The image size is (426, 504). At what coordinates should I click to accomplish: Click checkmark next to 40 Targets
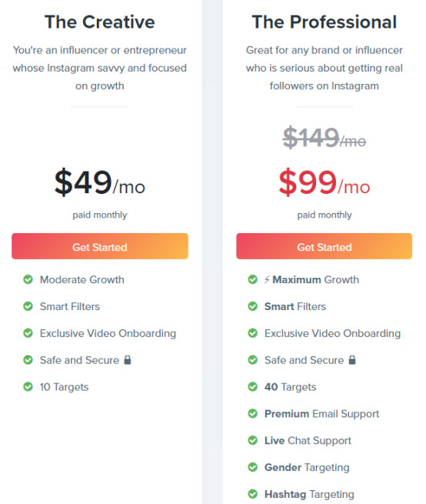(x=252, y=386)
